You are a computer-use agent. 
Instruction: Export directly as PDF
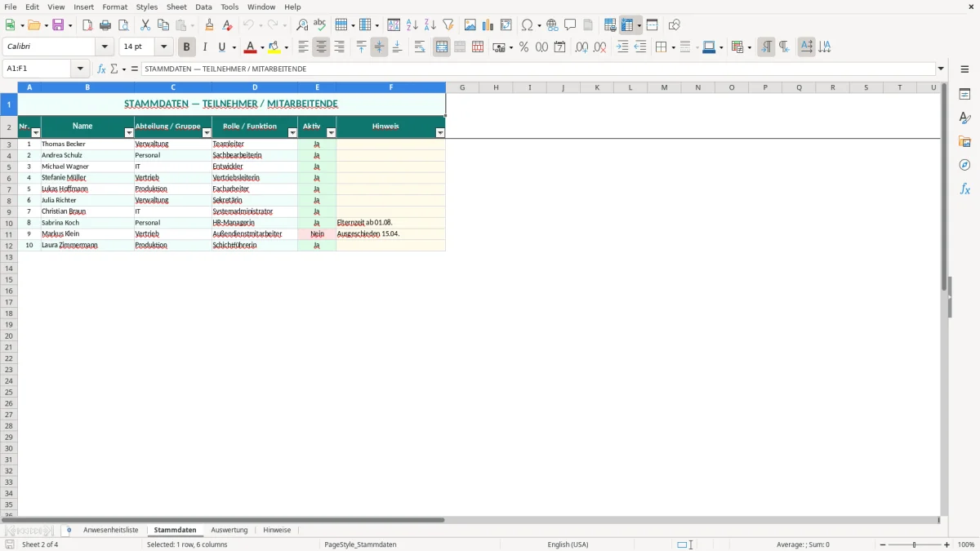87,25
